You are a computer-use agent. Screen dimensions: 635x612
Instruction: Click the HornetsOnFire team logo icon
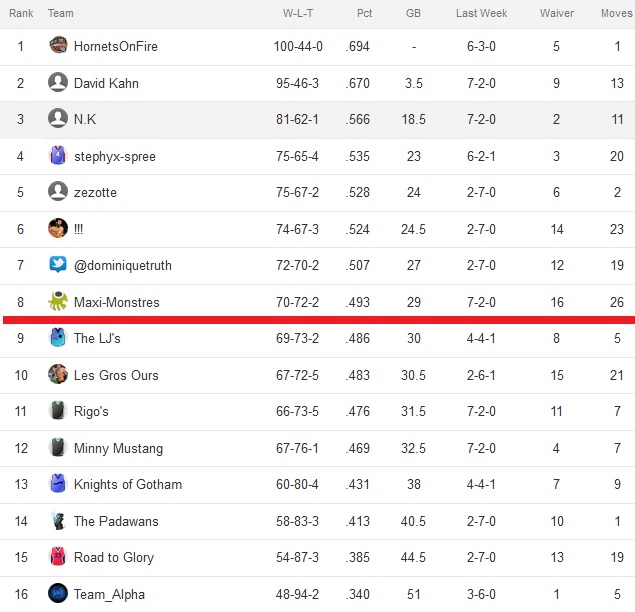coord(58,45)
